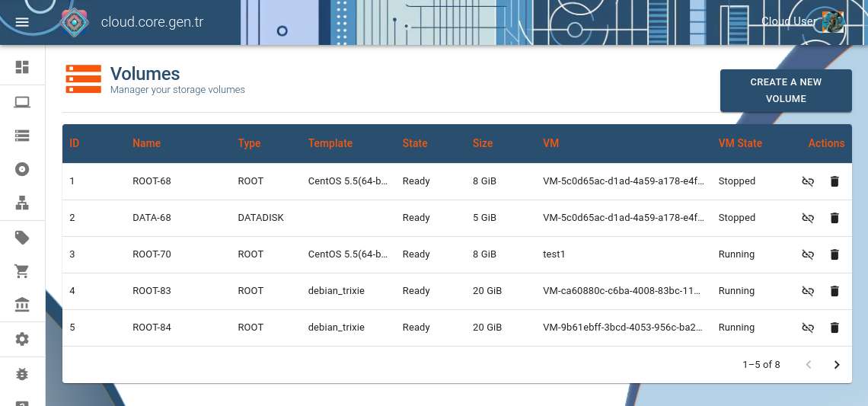This screenshot has width=868, height=406.
Task: Click the 1–5 of 8 pagination text
Action: pyautogui.click(x=761, y=364)
